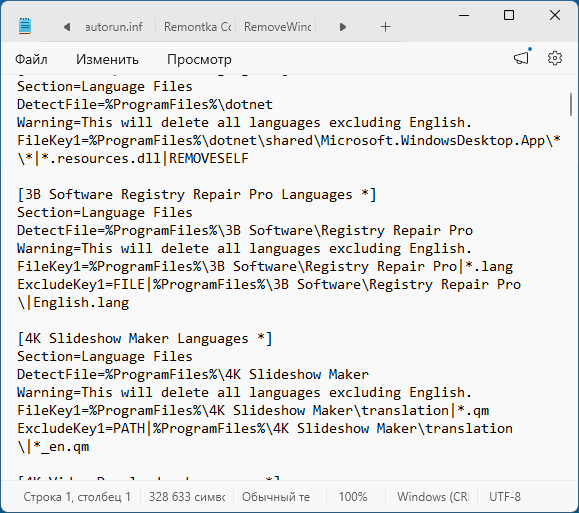Click the 100% zoom level indicator
The width and height of the screenshot is (579, 513).
click(x=353, y=497)
